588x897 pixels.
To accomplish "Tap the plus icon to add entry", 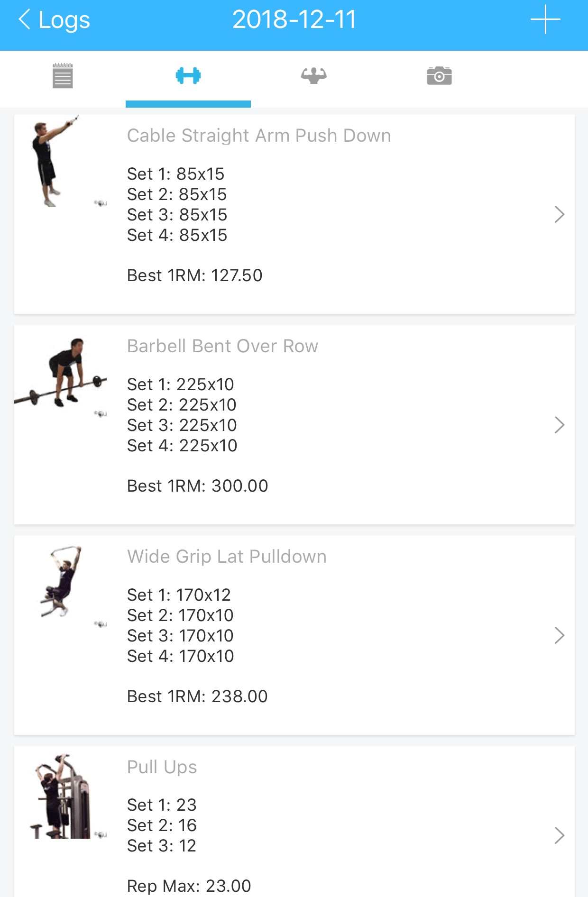I will coord(545,20).
